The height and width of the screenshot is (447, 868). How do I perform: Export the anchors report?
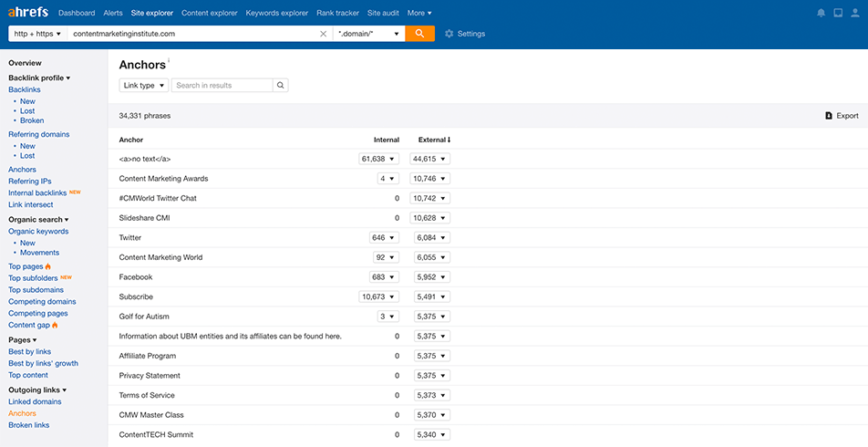842,116
